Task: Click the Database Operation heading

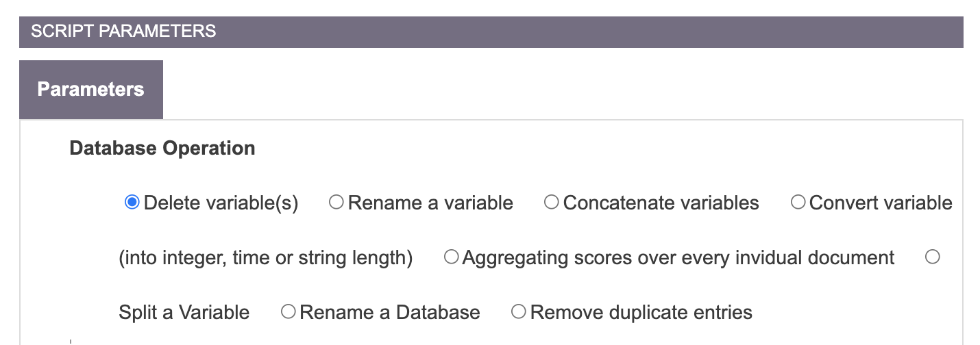Action: (162, 148)
